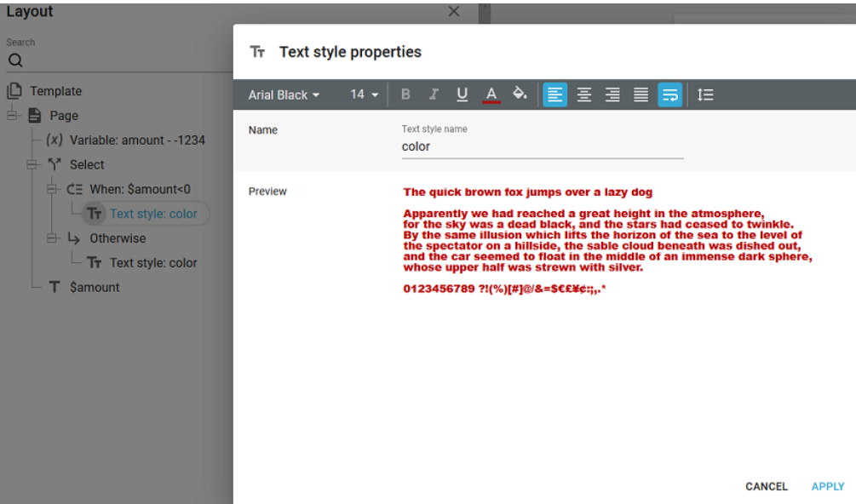Click the 0123456789 preview line

[504, 289]
